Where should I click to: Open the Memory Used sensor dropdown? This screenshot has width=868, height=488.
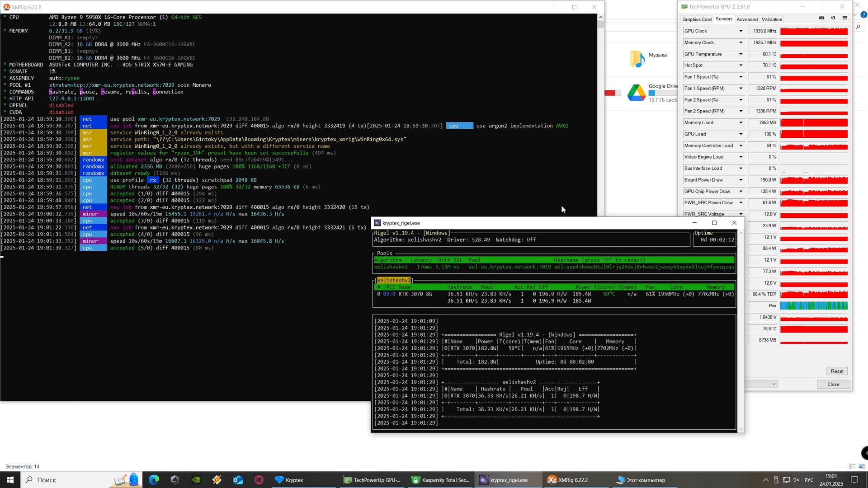pyautogui.click(x=741, y=122)
